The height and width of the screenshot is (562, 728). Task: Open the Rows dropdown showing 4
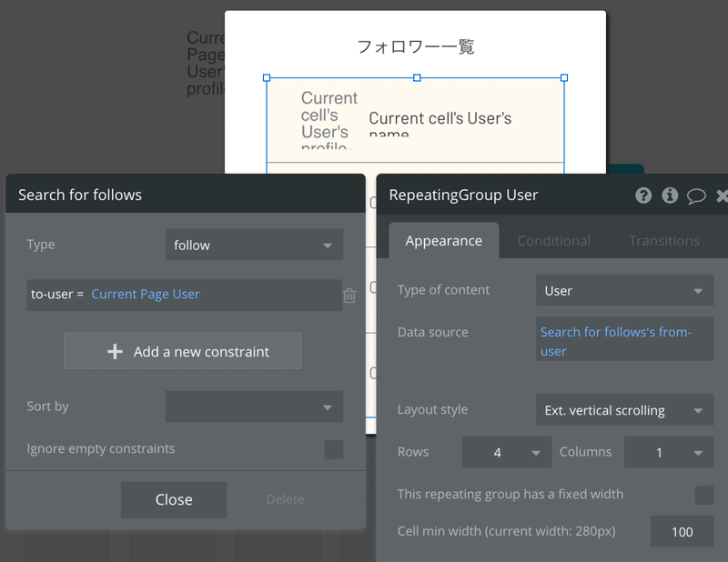(507, 452)
